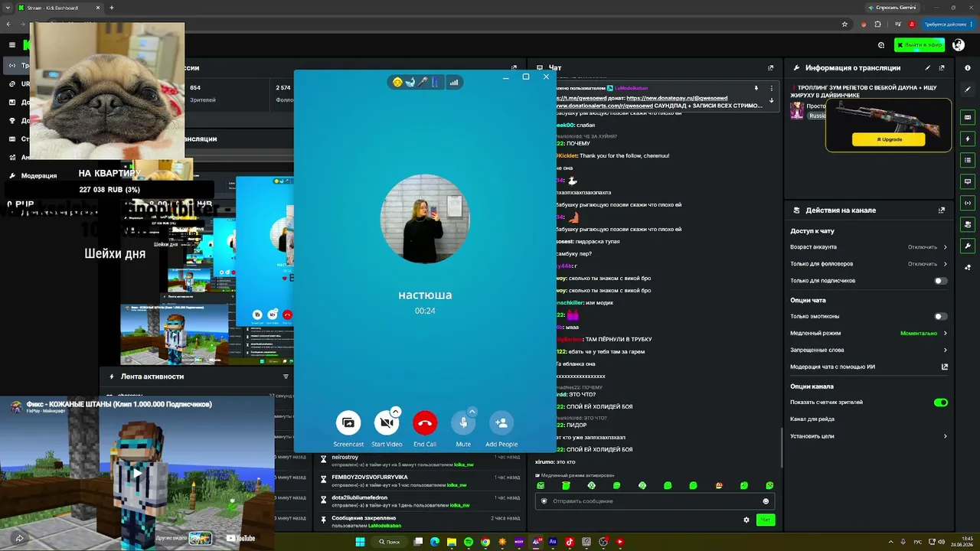Expand video options arrow above Start Video
Viewport: 980px width, 551px height.
click(396, 412)
